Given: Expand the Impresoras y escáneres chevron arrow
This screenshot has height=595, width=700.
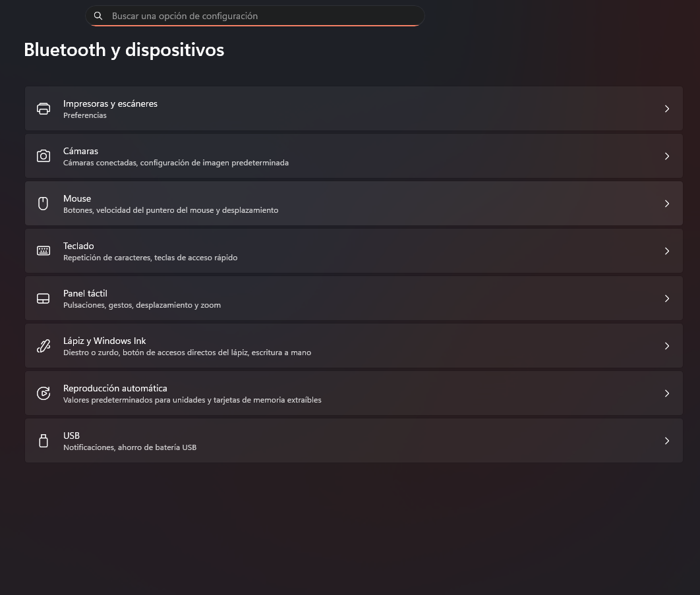Looking at the screenshot, I should tap(666, 109).
